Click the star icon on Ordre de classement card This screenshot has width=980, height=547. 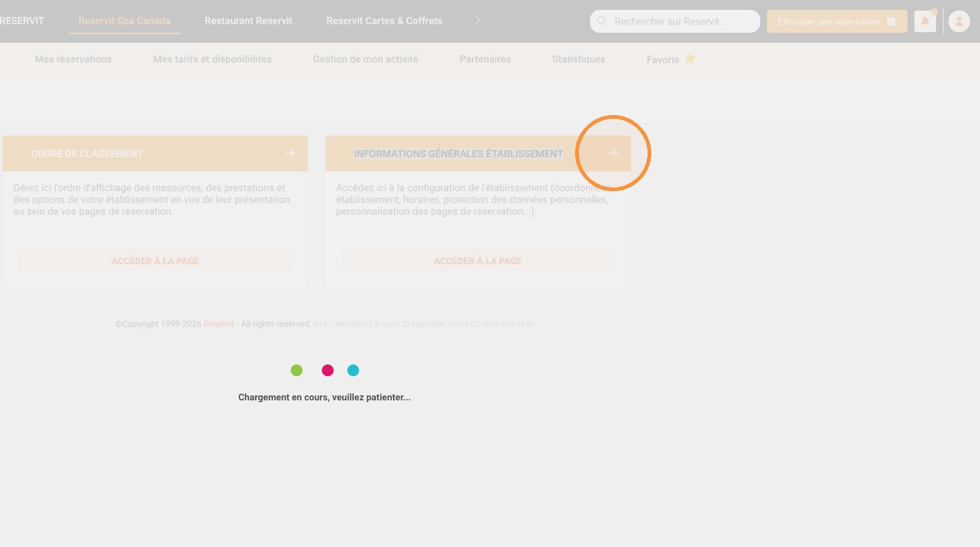click(x=20, y=153)
